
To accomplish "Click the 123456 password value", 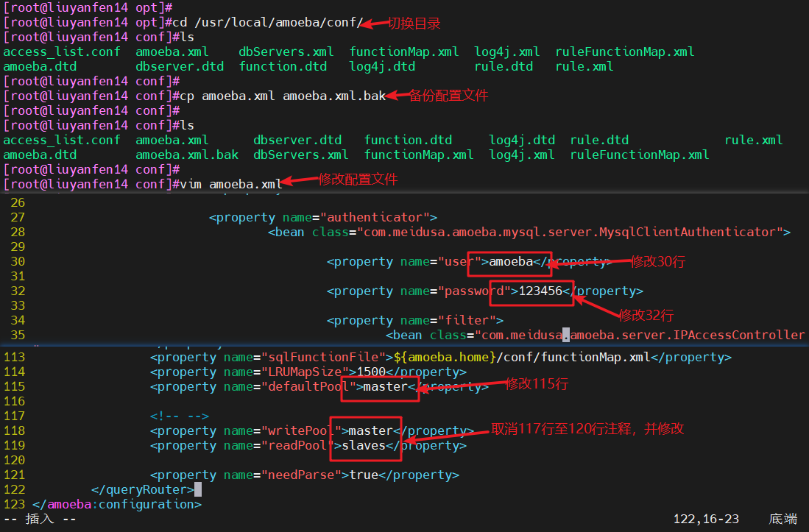I will click(x=540, y=291).
